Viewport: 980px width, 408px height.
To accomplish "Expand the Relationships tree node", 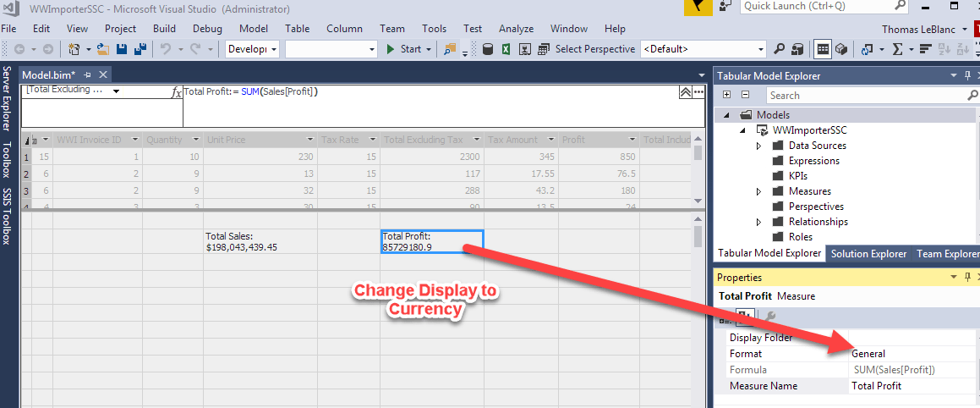I will tap(758, 222).
